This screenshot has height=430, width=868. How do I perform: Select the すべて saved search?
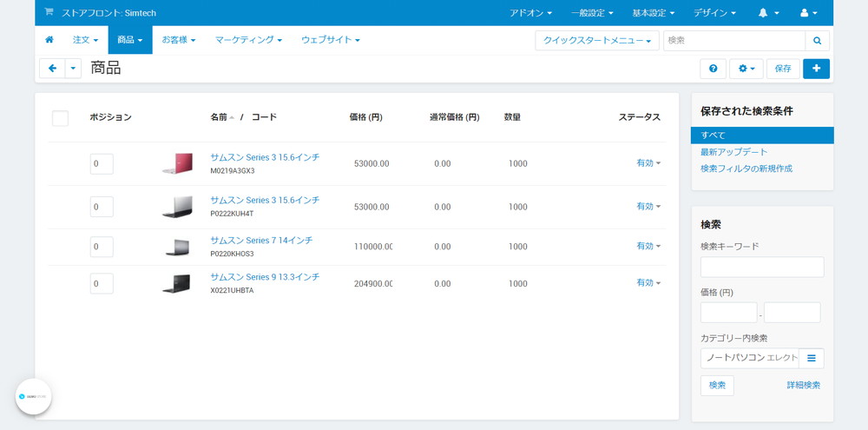[x=762, y=136]
